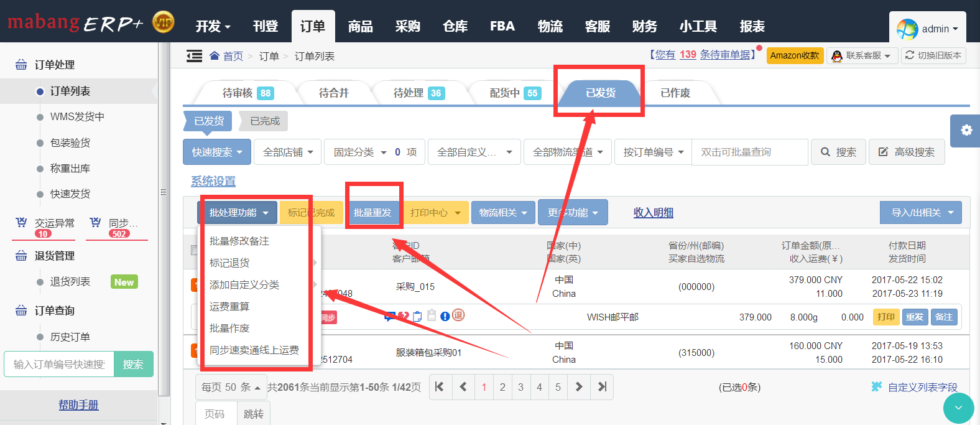
Task: Click the blue exclamation icon in WISH邮平邮 row
Action: coord(445,316)
